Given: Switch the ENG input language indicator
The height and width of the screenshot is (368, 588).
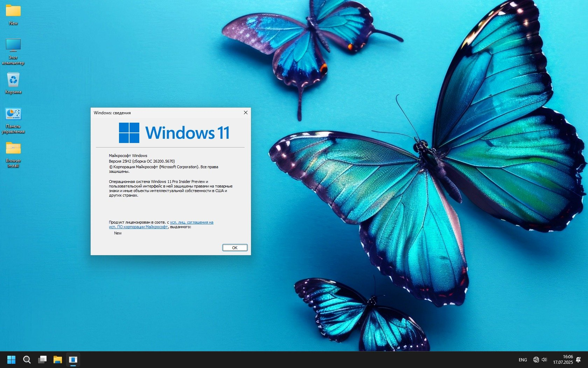Looking at the screenshot, I should click(x=523, y=360).
